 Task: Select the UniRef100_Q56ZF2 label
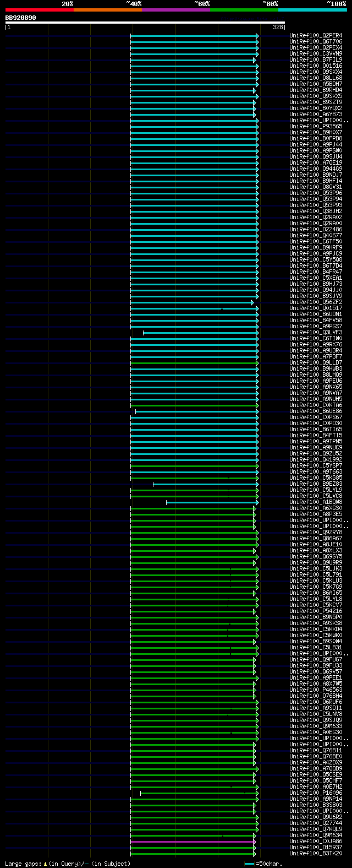pos(316,302)
